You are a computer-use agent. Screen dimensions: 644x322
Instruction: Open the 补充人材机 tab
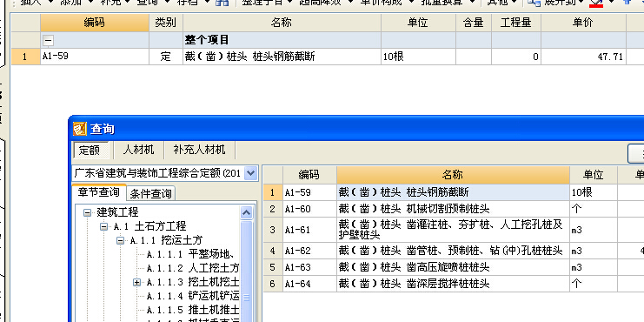tap(199, 150)
